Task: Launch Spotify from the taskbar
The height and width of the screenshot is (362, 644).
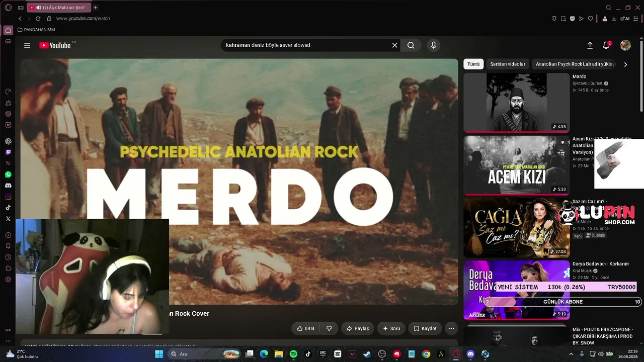Action: [293, 354]
